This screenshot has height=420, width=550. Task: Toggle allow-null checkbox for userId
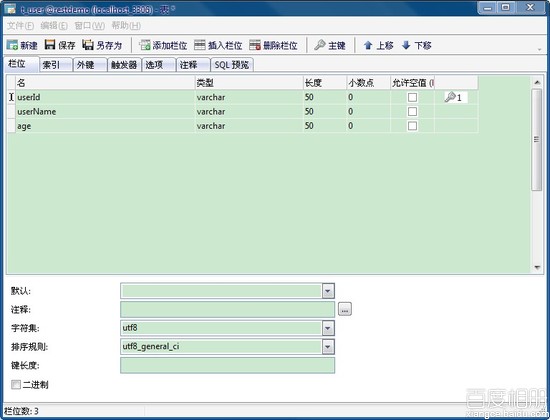click(412, 97)
